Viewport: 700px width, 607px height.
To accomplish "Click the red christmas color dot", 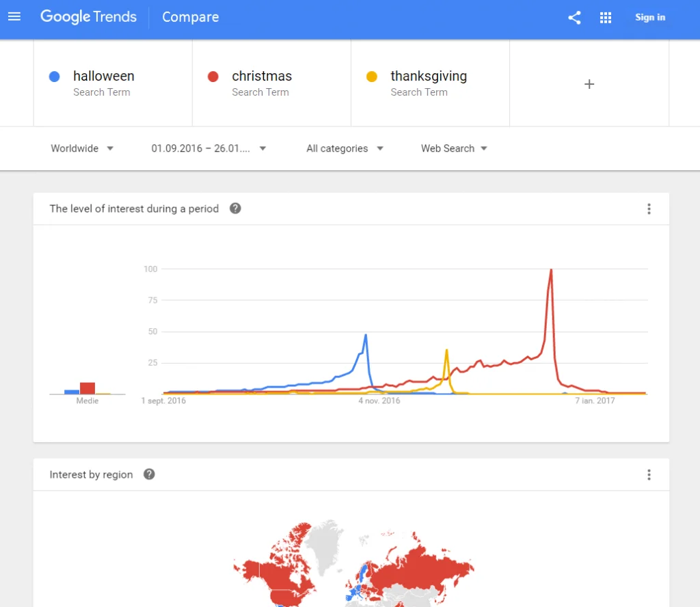I will click(213, 77).
